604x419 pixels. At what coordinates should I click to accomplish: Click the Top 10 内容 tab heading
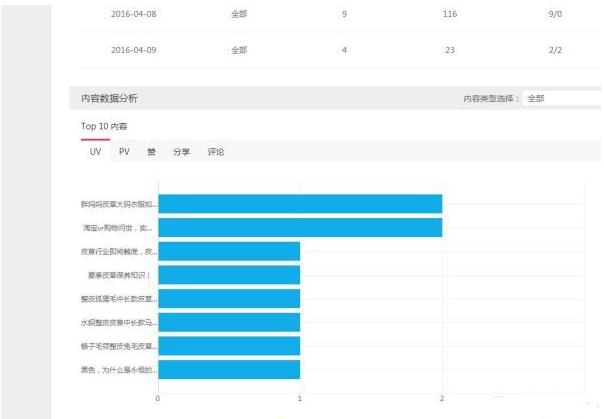click(x=104, y=126)
